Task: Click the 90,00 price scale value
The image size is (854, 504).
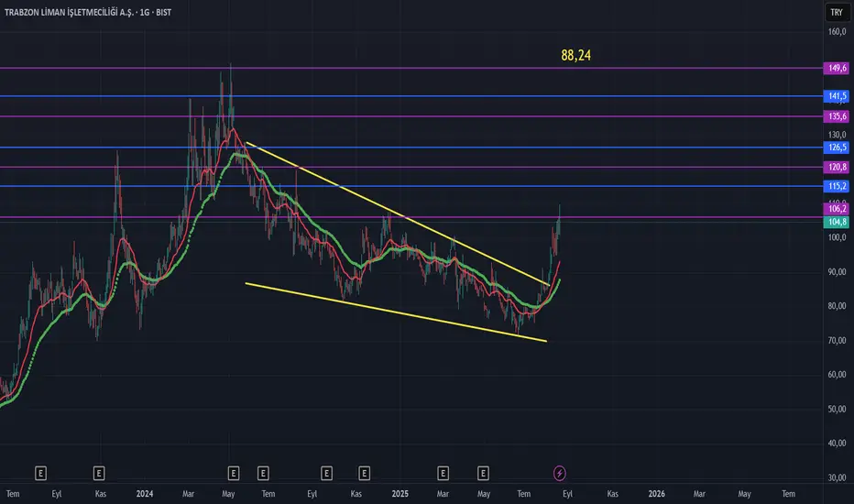Action: (x=838, y=271)
